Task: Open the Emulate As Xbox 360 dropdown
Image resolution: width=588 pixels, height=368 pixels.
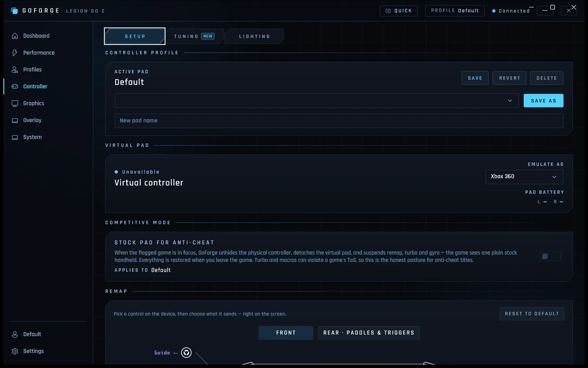Action: (x=524, y=177)
